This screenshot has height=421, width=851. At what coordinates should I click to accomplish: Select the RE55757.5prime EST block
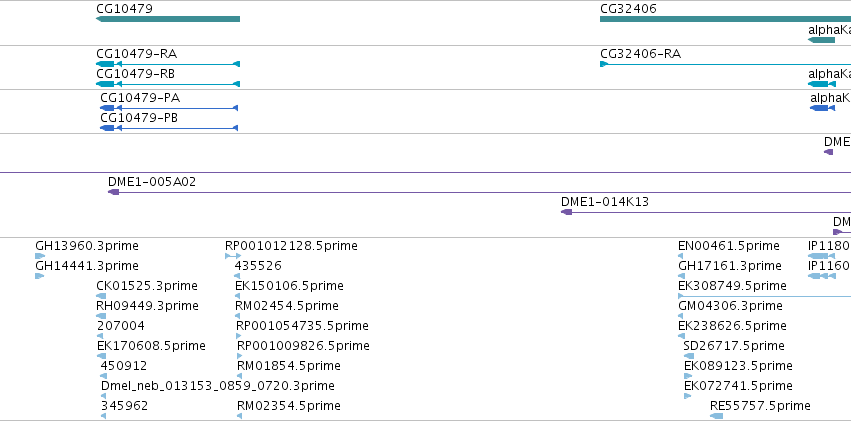pyautogui.click(x=716, y=416)
